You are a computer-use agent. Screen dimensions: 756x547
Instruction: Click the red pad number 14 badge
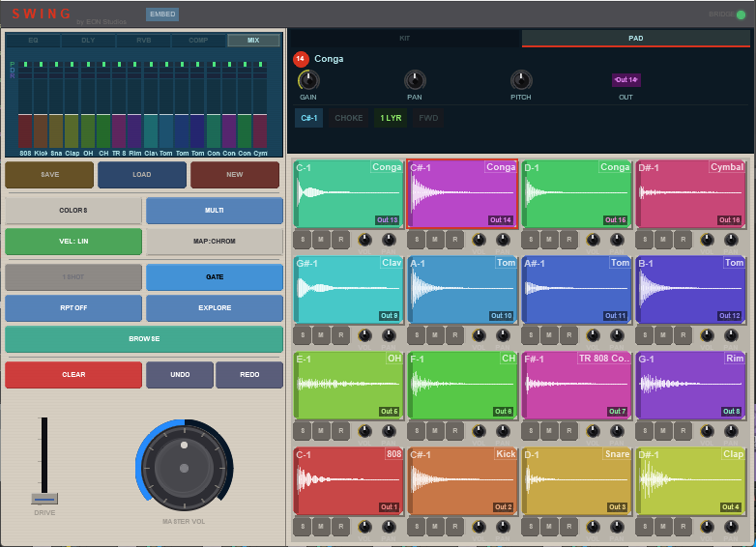coord(301,59)
